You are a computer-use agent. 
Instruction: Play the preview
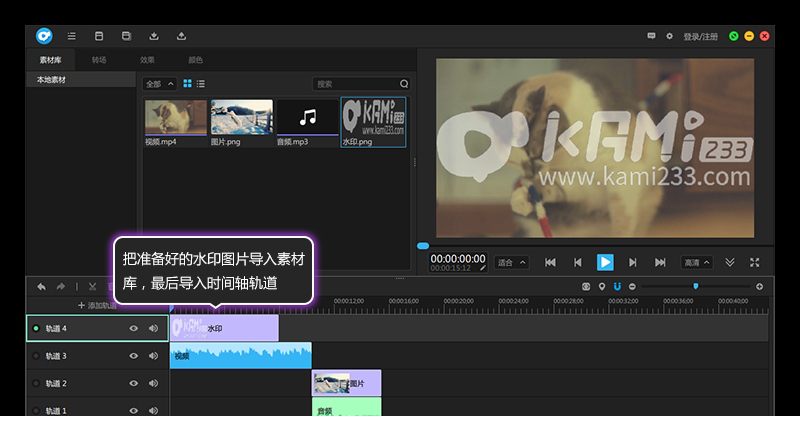click(x=605, y=262)
